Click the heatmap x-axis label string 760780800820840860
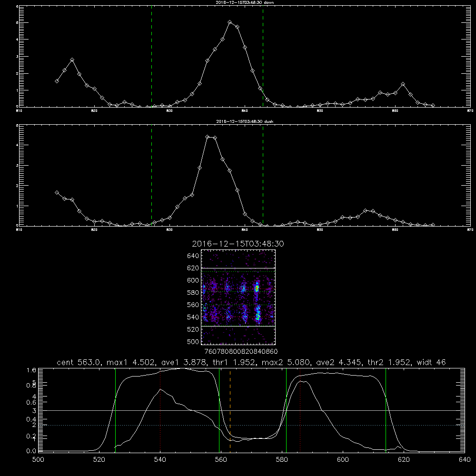 click(x=241, y=351)
